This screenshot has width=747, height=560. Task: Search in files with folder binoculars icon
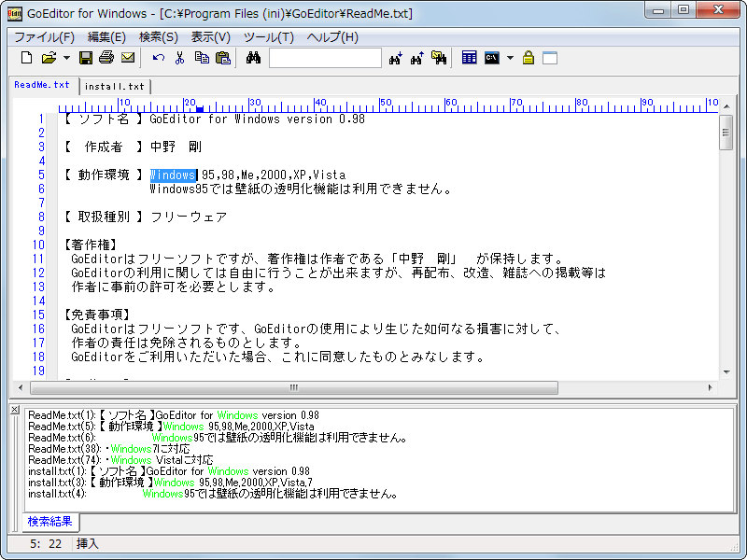click(x=439, y=58)
